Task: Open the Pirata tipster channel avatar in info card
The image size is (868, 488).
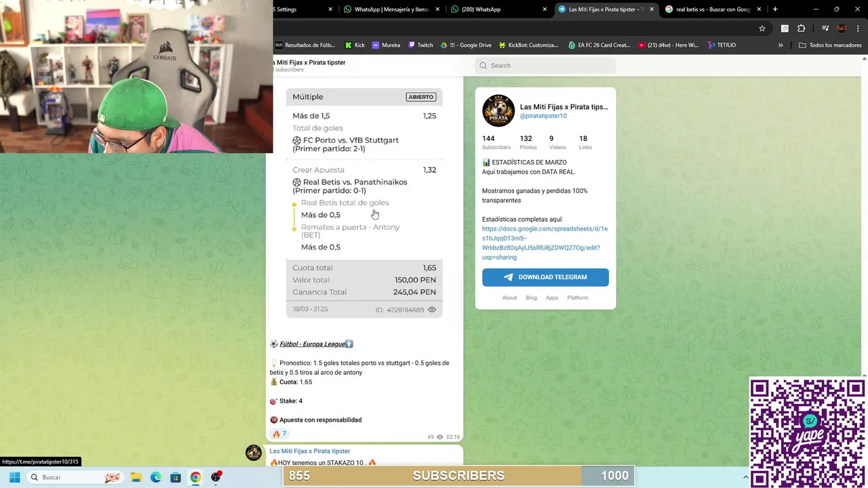Action: pos(498,110)
